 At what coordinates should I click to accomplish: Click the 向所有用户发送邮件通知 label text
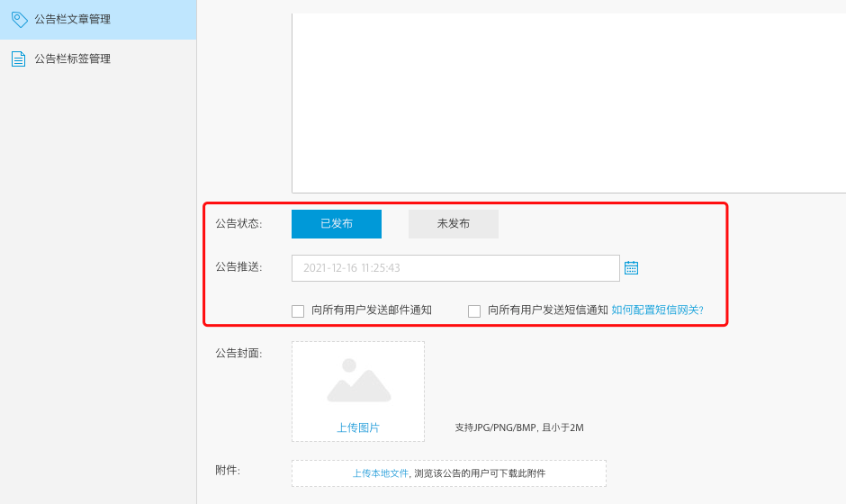(372, 310)
